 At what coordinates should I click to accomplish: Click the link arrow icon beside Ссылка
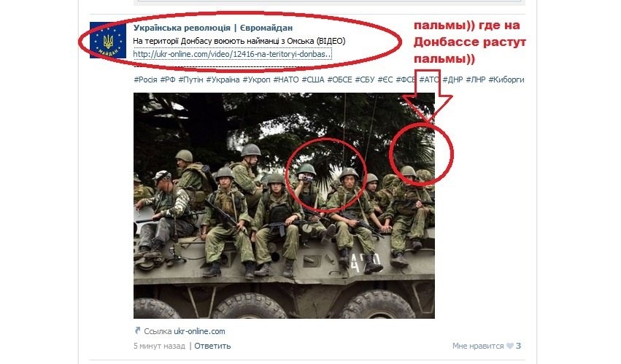[137, 330]
